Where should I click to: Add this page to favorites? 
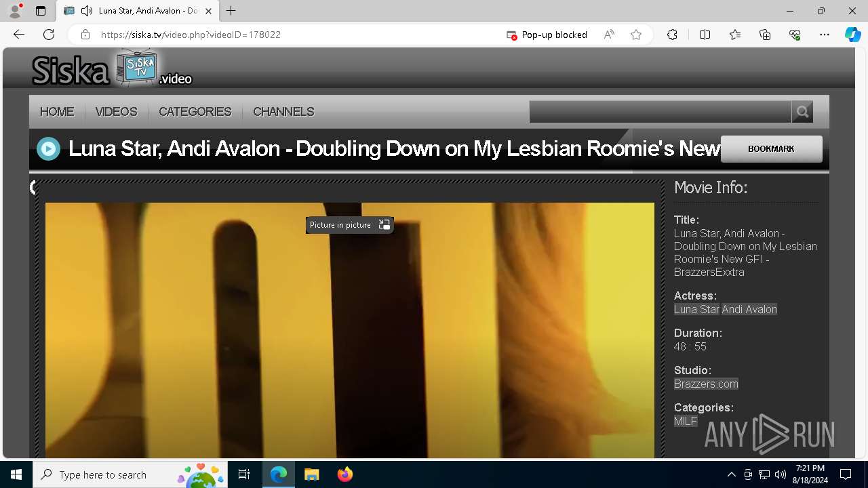click(636, 35)
